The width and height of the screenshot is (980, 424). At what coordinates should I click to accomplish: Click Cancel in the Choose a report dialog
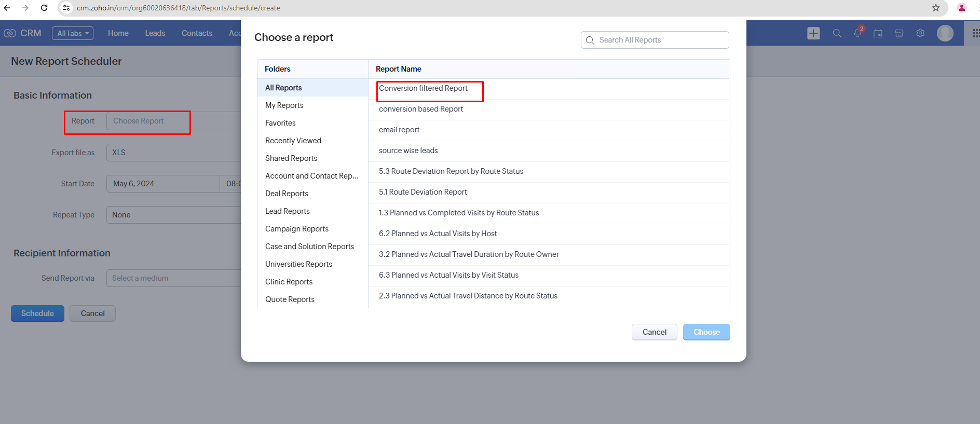[655, 332]
